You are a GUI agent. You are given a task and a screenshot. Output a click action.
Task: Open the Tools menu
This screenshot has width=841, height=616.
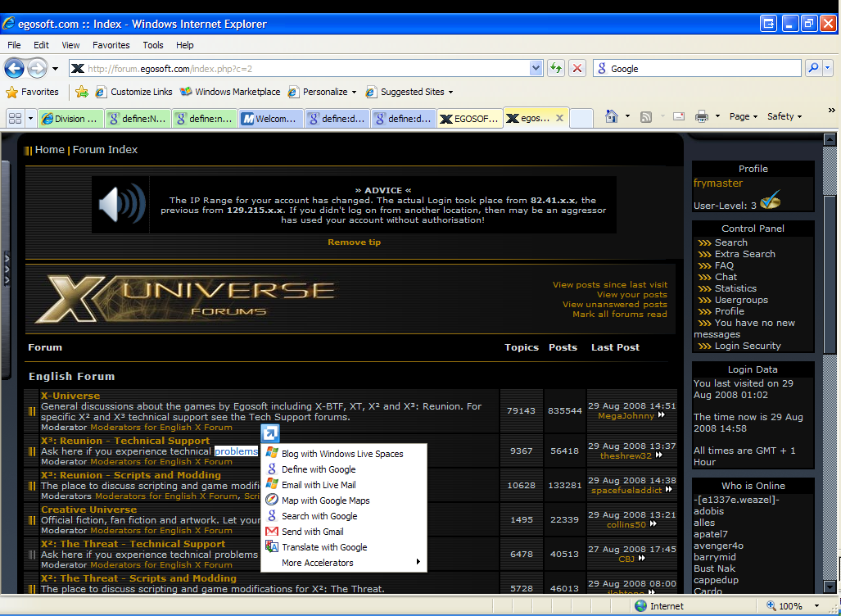click(153, 45)
